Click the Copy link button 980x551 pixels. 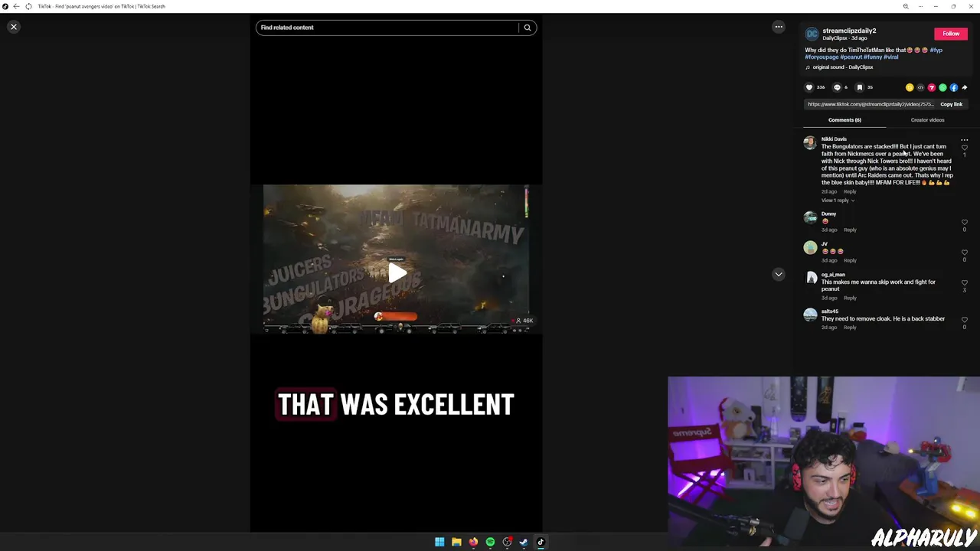[952, 104]
